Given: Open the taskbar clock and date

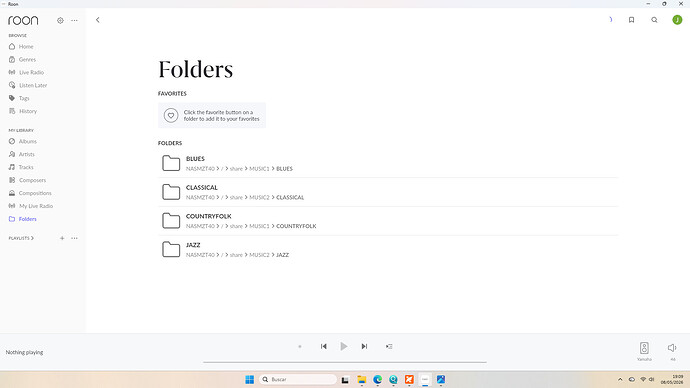Looking at the screenshot, I should pyautogui.click(x=672, y=379).
